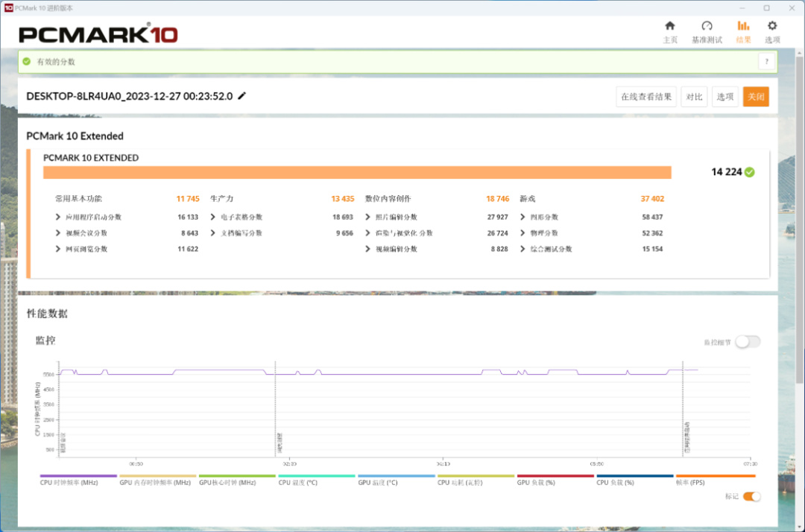805x532 pixels.
Task: Open the Options (选项) gear tab
Action: click(x=772, y=32)
